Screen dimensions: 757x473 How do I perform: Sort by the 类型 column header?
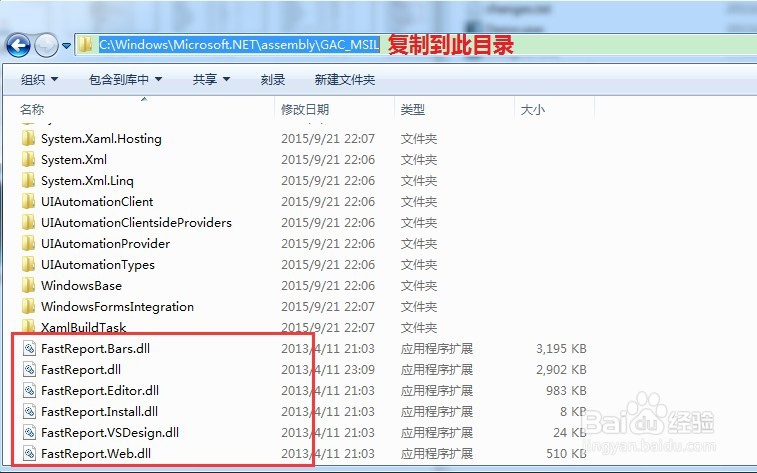tap(412, 110)
